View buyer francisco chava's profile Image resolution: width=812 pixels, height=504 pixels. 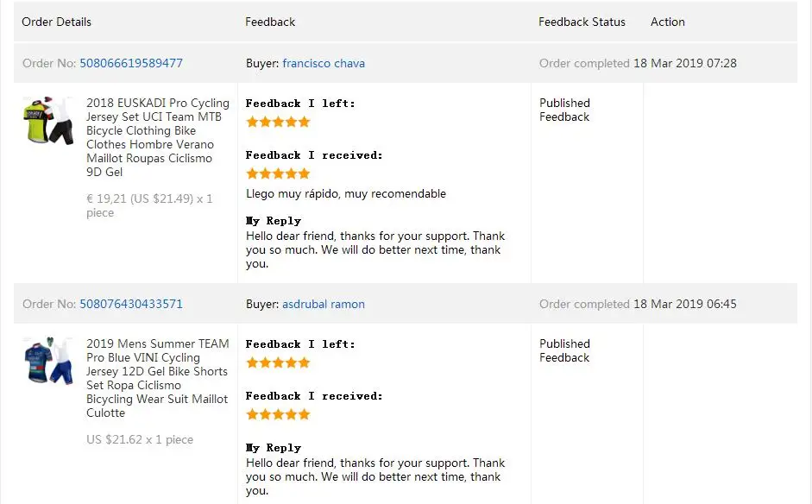(x=324, y=63)
